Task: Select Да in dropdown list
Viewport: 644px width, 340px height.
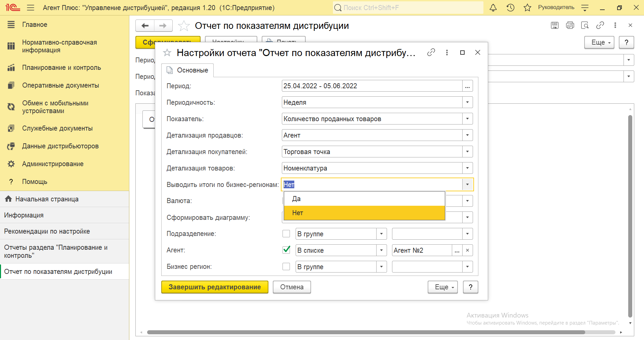Action: click(364, 199)
